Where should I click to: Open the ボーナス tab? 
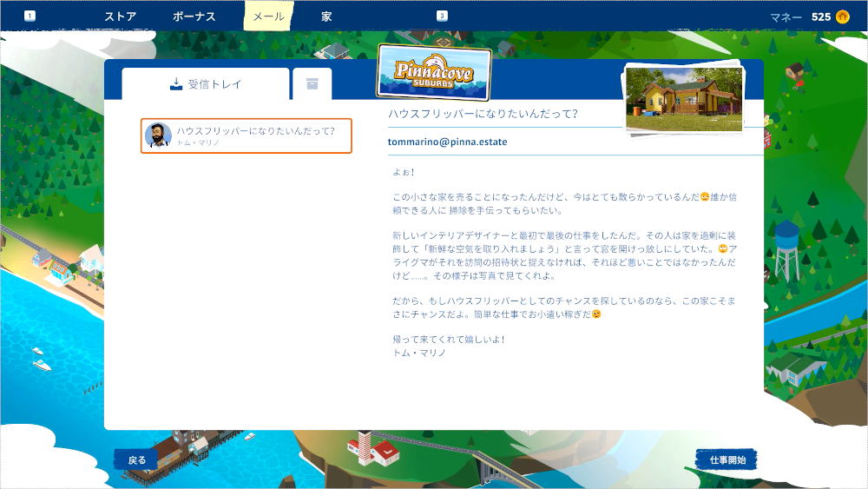tap(194, 17)
